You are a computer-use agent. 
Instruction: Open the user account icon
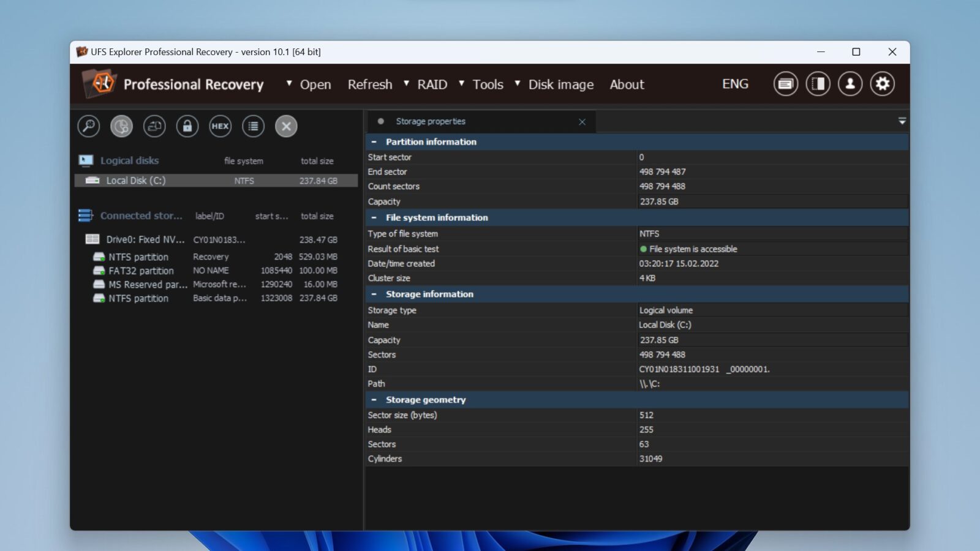(850, 83)
